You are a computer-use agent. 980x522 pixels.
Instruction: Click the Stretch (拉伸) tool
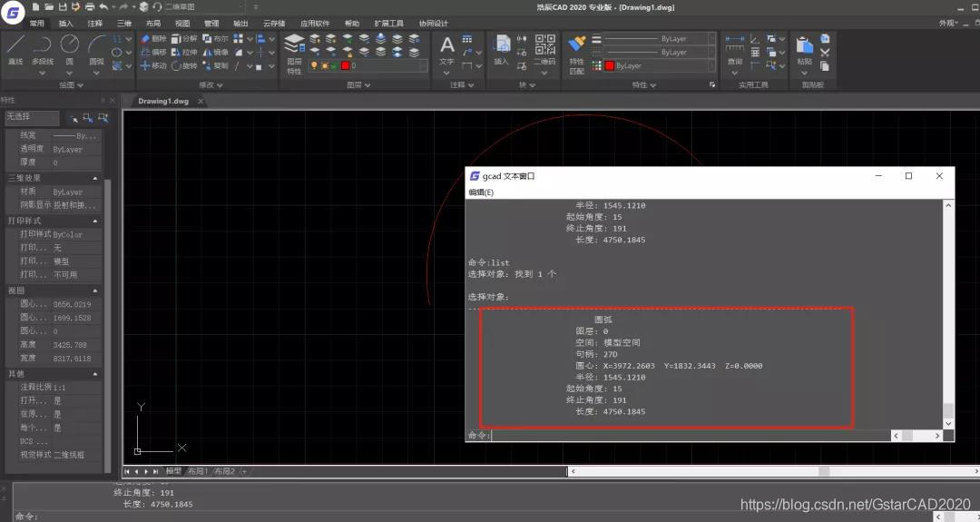point(184,52)
